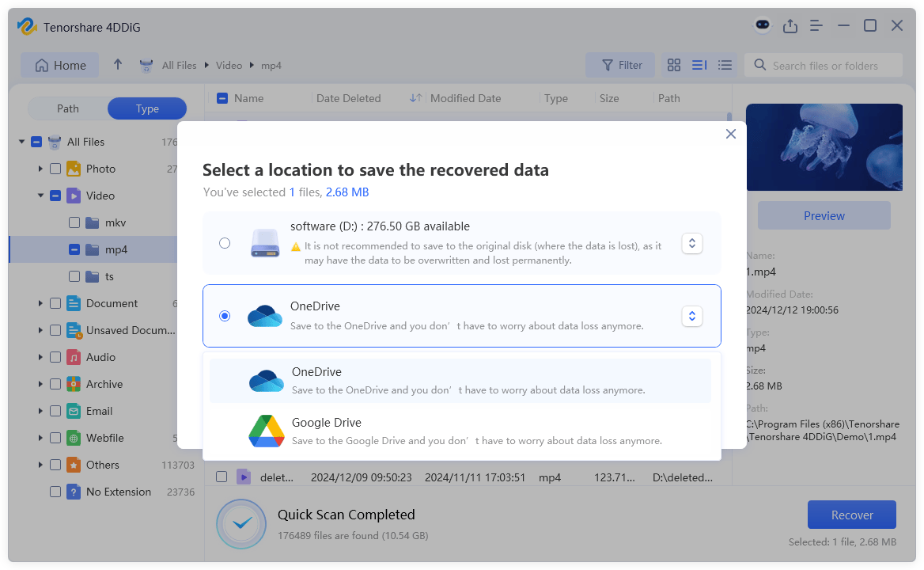This screenshot has height=570, width=924.
Task: Go up one folder level arrow
Action: (x=118, y=65)
